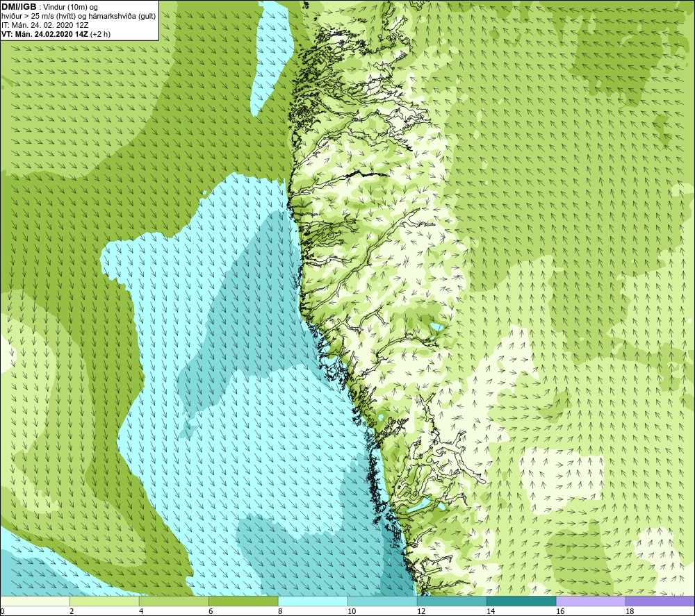Image resolution: width=695 pixels, height=616 pixels.
Task: Click the legend scale value 8
Action: 280,611
